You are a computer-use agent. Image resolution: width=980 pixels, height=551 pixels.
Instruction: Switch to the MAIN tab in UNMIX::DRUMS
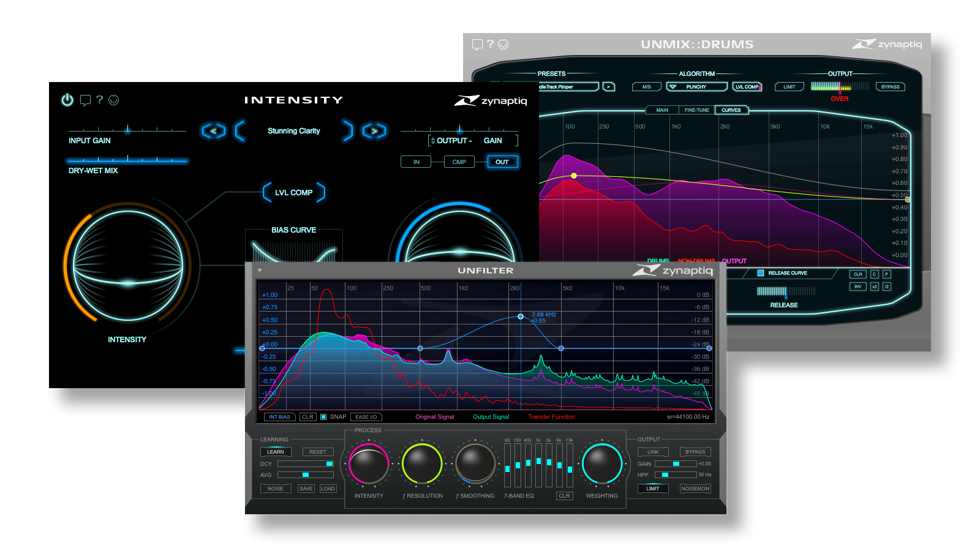coord(662,110)
